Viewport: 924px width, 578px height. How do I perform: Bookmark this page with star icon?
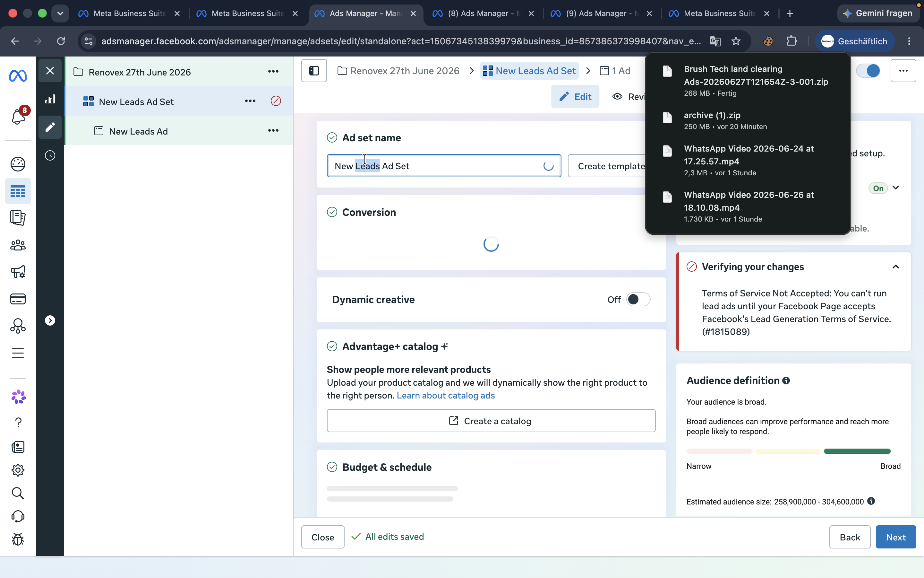[x=736, y=41]
